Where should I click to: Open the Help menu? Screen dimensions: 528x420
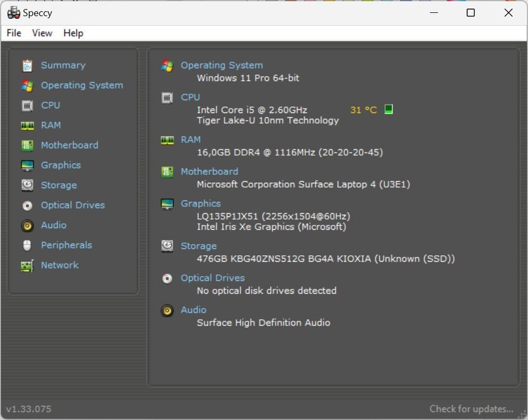click(73, 33)
